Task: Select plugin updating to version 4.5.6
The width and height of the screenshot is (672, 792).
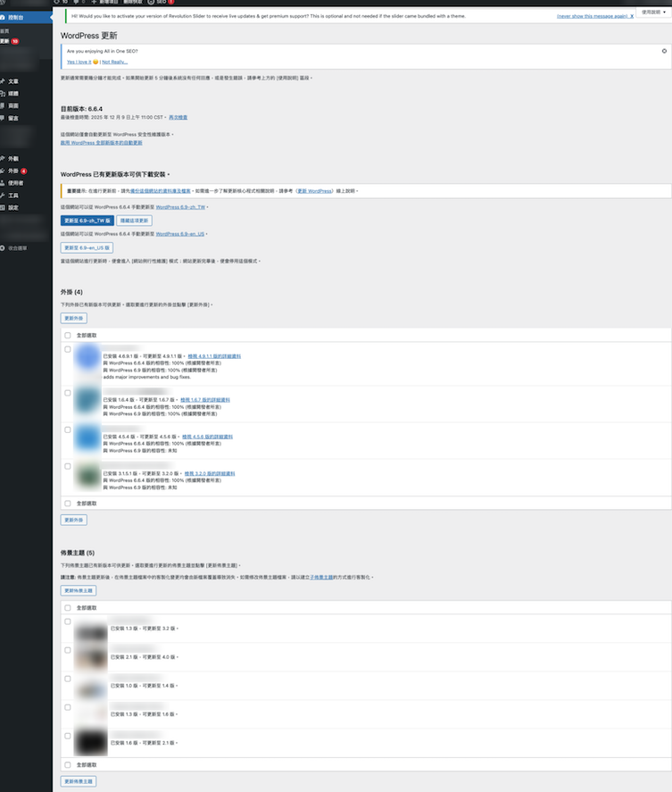Action: [x=68, y=429]
